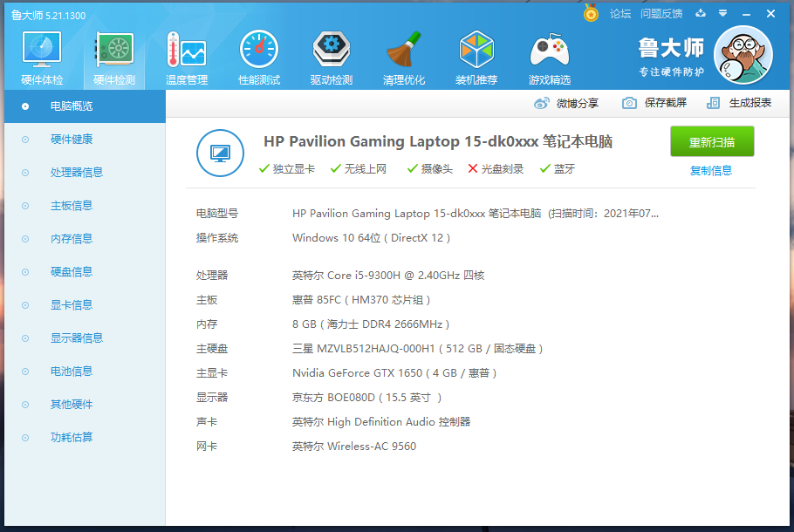This screenshot has width=794, height=532.
Task: Click the download tray icon in title bar
Action: click(701, 13)
